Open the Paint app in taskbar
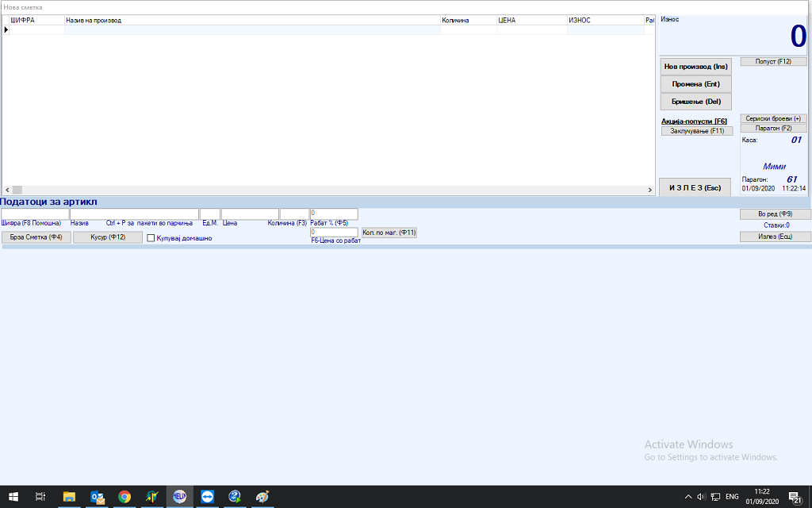Screen dimensions: 812x508 pyautogui.click(x=262, y=497)
